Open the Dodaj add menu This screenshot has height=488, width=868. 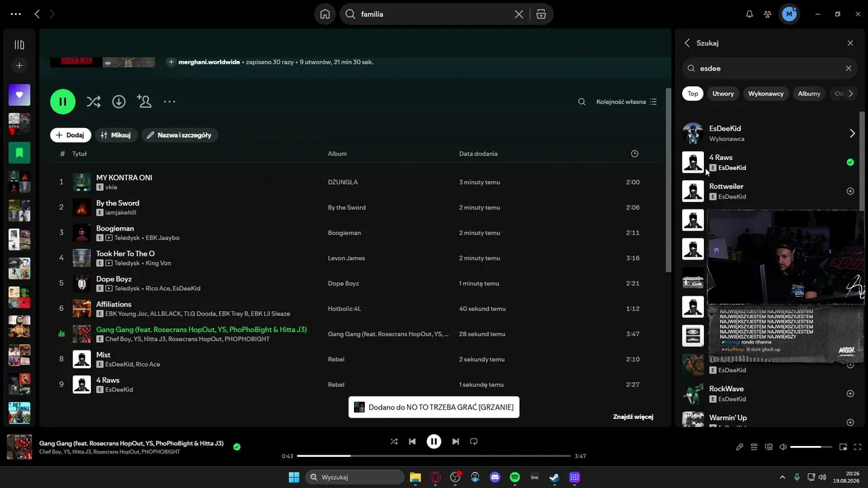tap(71, 135)
